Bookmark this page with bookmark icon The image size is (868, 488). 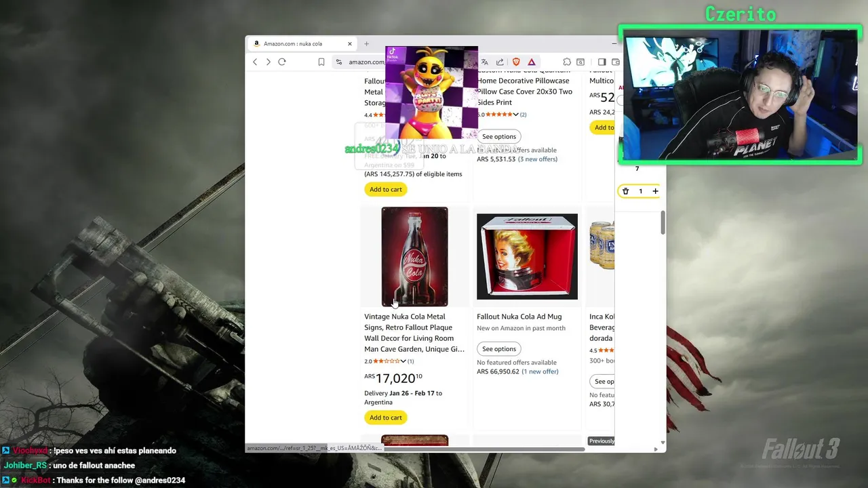point(321,62)
